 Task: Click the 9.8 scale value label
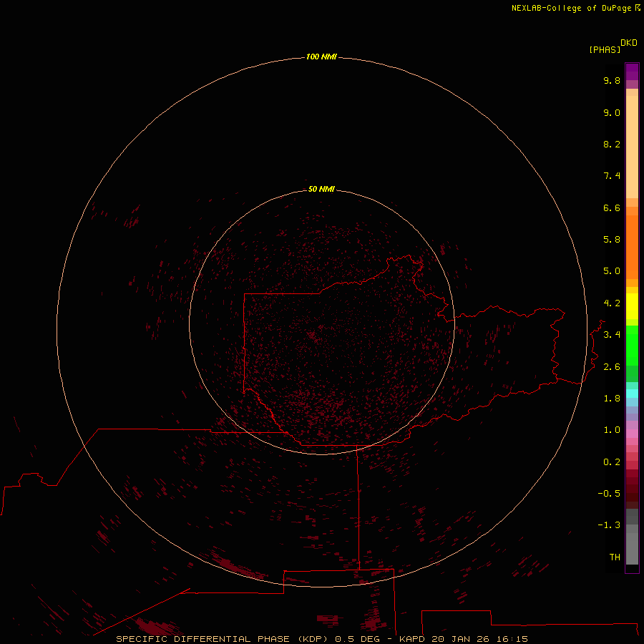pyautogui.click(x=612, y=80)
